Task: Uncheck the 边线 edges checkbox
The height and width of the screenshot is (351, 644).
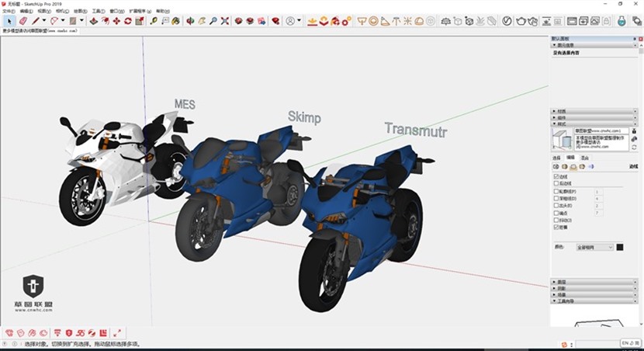Action: tap(556, 176)
